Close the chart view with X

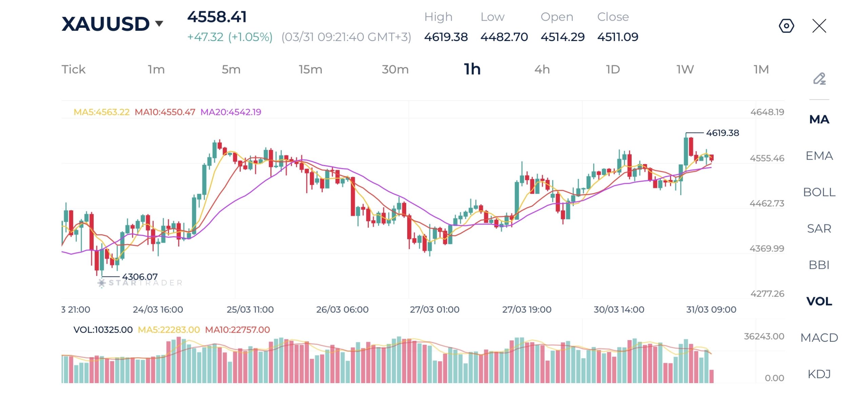(819, 26)
